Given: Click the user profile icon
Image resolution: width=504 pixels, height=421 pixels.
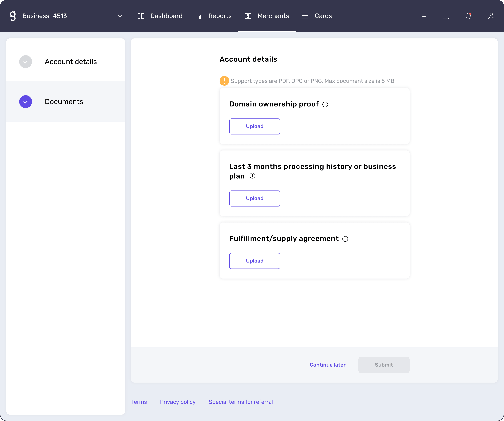Looking at the screenshot, I should click(x=491, y=16).
